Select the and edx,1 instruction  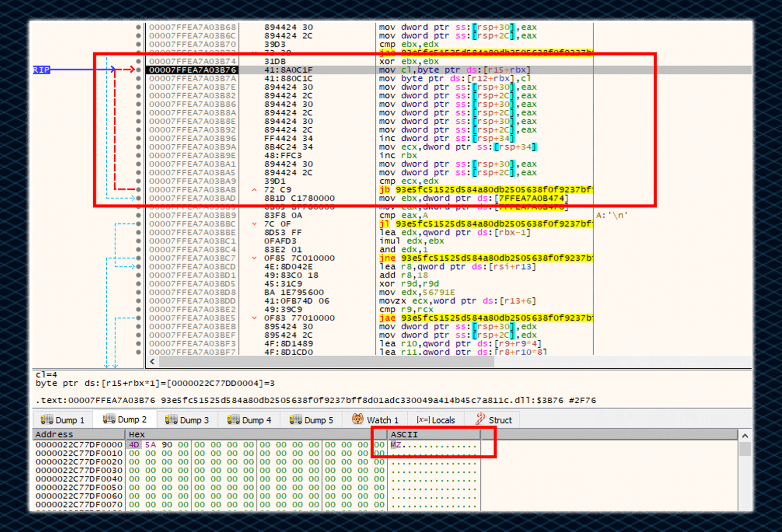403,249
